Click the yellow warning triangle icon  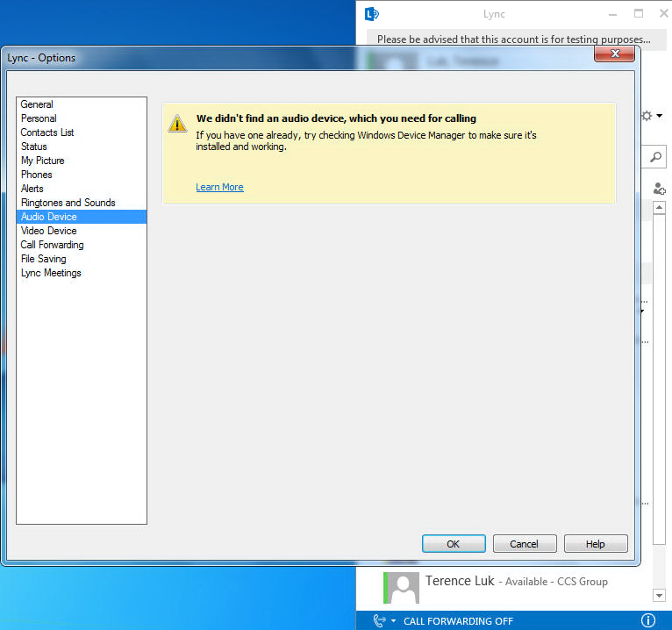177,124
